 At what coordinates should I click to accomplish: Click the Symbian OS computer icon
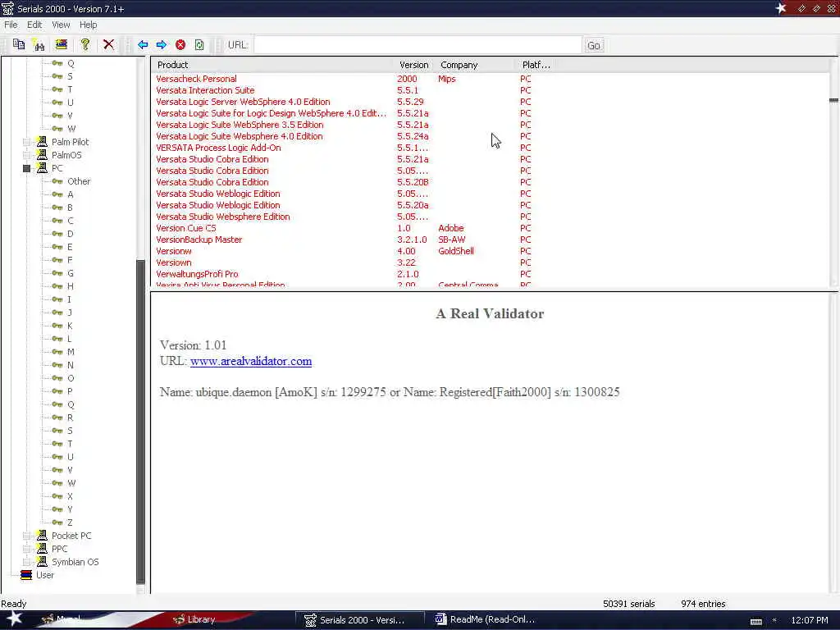[x=42, y=561]
